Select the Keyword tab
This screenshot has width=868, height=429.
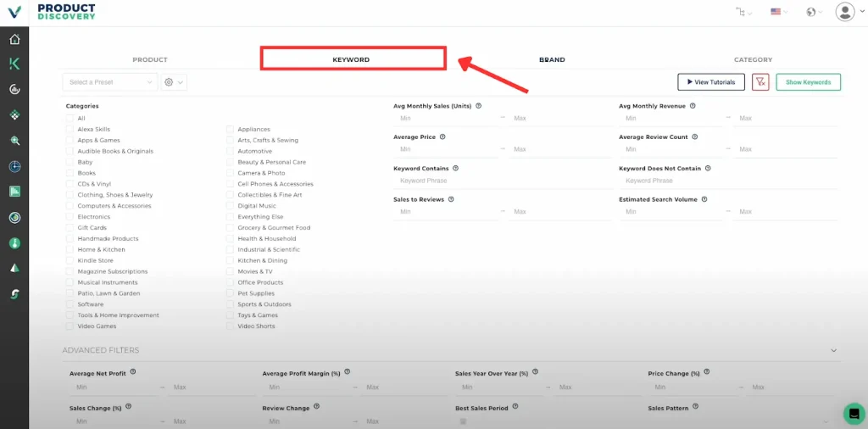click(x=351, y=60)
